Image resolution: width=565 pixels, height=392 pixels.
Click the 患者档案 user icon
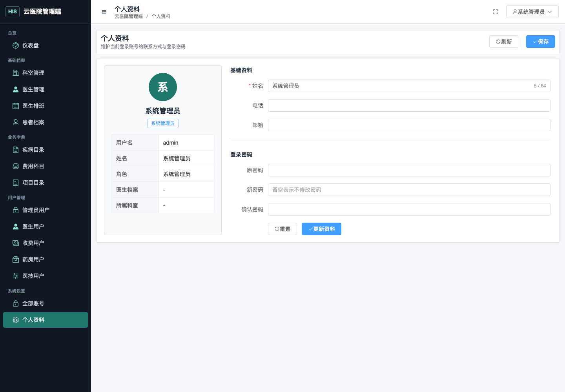click(16, 122)
